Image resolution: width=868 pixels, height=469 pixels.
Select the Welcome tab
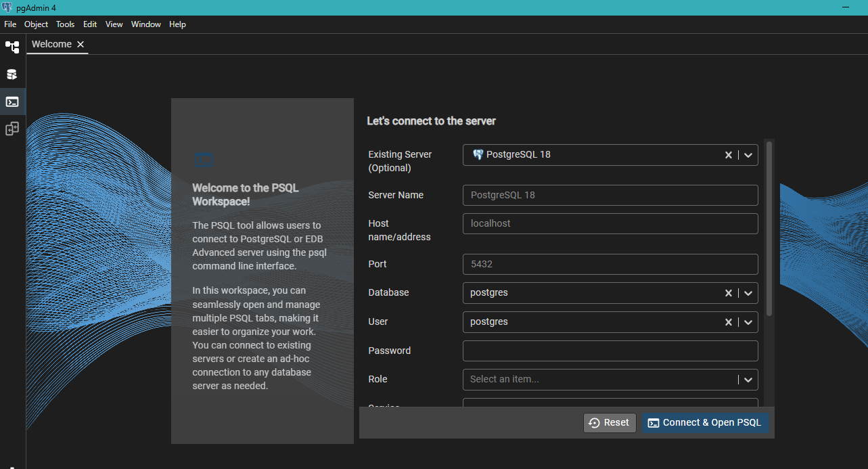(51, 44)
